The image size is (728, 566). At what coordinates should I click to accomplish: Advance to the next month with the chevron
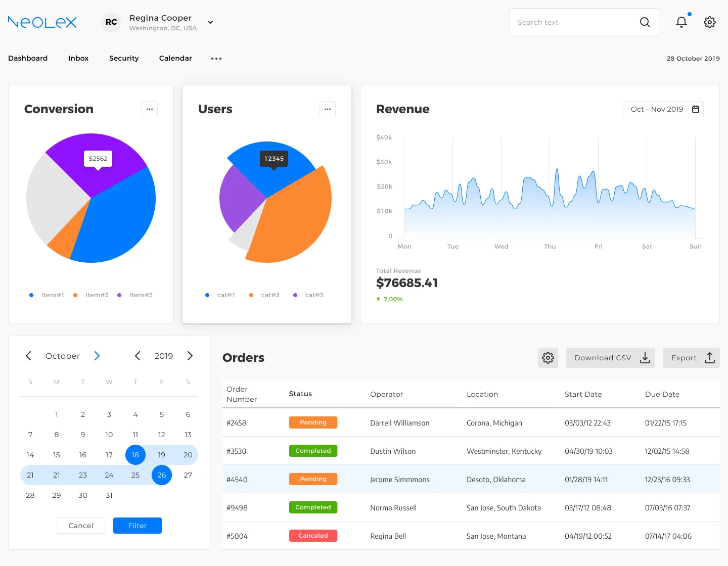click(x=97, y=356)
